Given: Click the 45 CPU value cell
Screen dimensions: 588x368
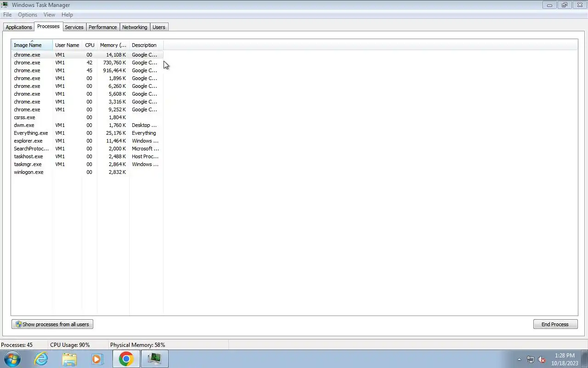Looking at the screenshot, I should 89,70.
